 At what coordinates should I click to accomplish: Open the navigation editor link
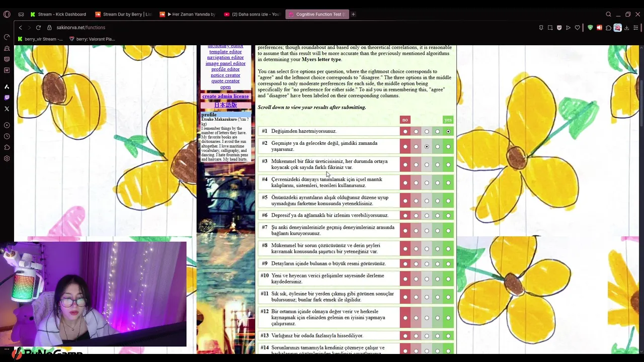pyautogui.click(x=225, y=58)
